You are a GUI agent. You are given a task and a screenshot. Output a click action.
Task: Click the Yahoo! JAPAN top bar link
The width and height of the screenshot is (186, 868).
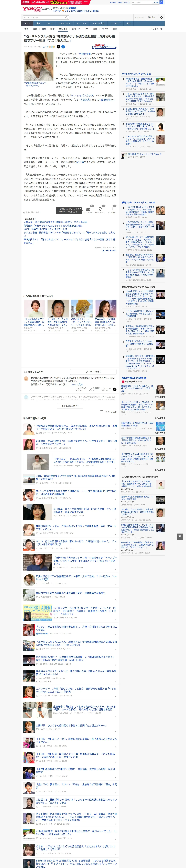[x=116, y=2]
